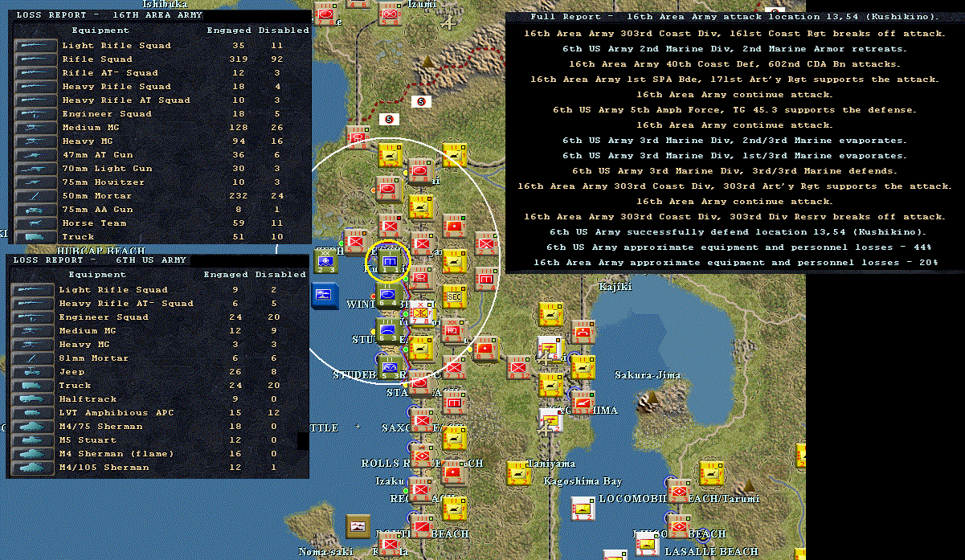Click the Kajiki place label on map
The height and width of the screenshot is (560, 965).
pyautogui.click(x=615, y=287)
